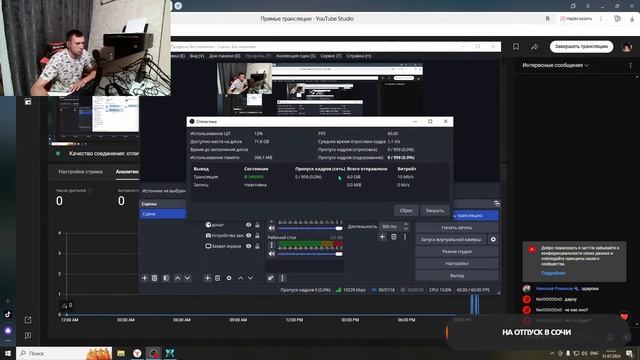Switch to Настройки стрима tab
This screenshot has width=640, height=360.
tap(80, 172)
